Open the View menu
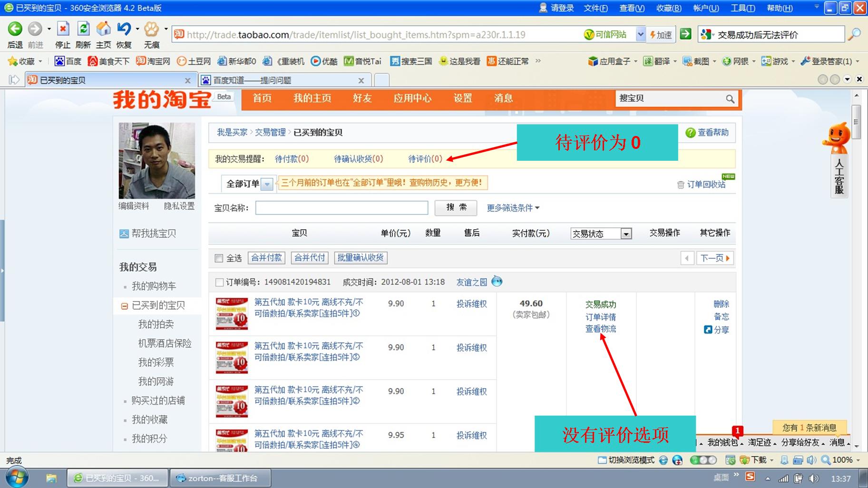Image resolution: width=868 pixels, height=488 pixels. (632, 8)
